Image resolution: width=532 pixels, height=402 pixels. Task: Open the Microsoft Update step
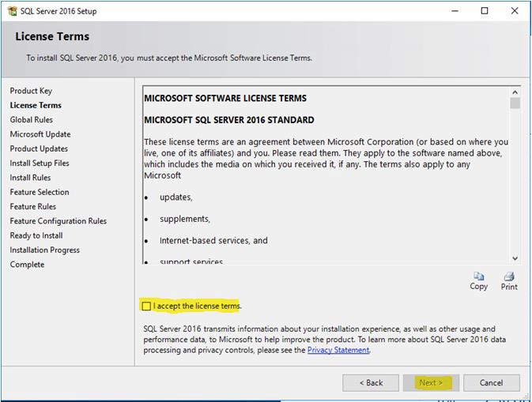pos(40,134)
